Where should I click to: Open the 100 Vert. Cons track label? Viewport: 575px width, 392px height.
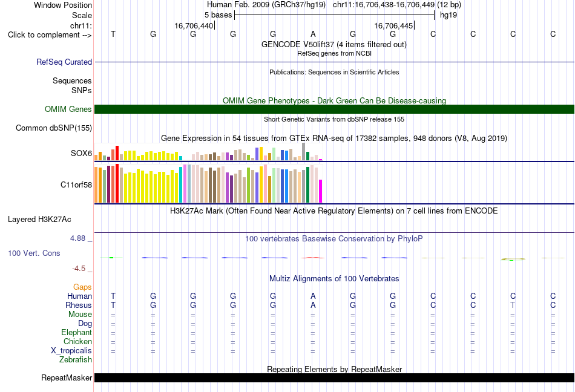[x=34, y=253]
